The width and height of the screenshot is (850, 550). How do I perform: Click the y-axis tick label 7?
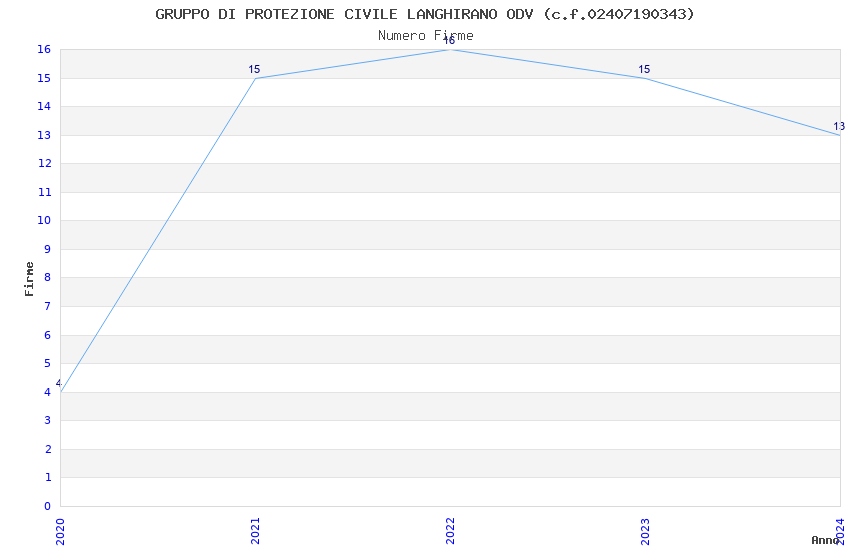pyautogui.click(x=48, y=306)
